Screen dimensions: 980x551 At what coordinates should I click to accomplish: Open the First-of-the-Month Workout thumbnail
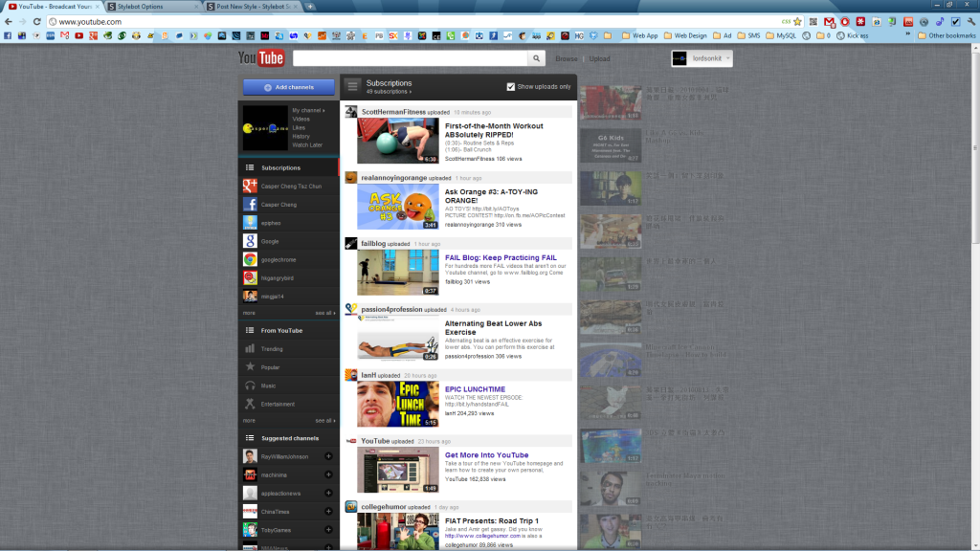pyautogui.click(x=398, y=141)
